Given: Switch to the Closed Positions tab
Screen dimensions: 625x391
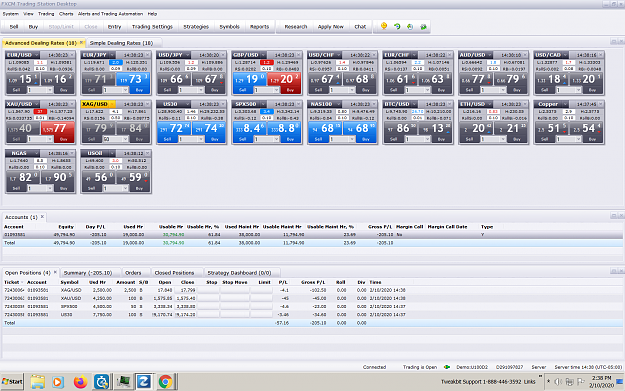Looking at the screenshot, I should coord(174,273).
